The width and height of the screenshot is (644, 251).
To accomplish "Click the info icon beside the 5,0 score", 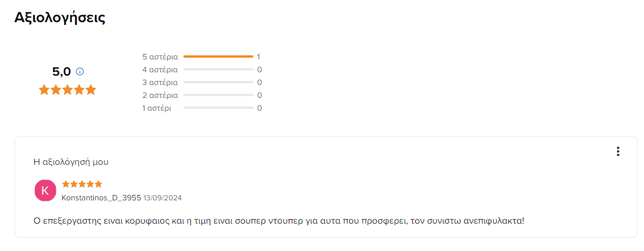I will (x=80, y=72).
